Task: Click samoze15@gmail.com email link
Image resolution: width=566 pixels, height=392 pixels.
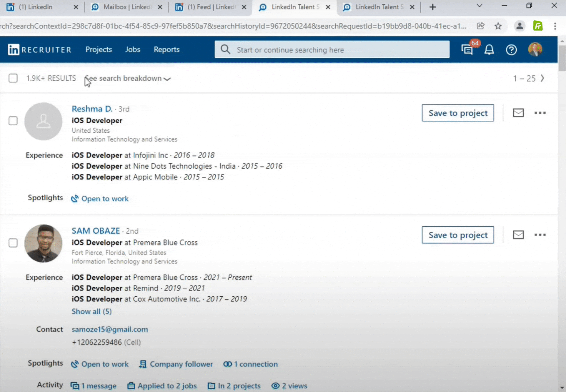Action: tap(110, 329)
